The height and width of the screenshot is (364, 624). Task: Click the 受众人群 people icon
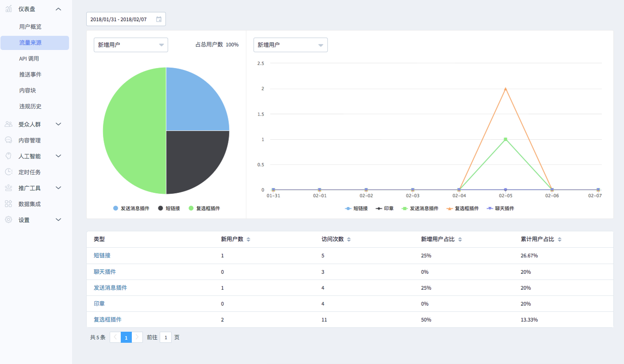point(8,124)
